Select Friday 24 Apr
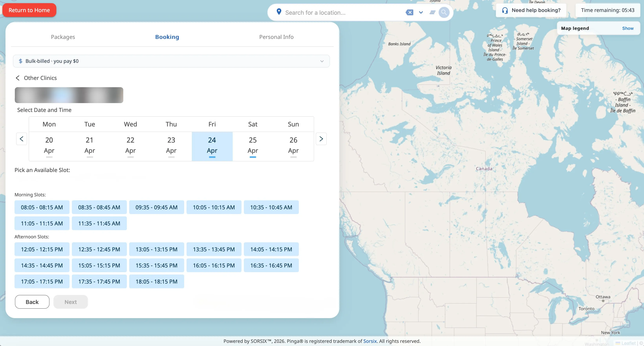The width and height of the screenshot is (644, 346). click(x=212, y=146)
